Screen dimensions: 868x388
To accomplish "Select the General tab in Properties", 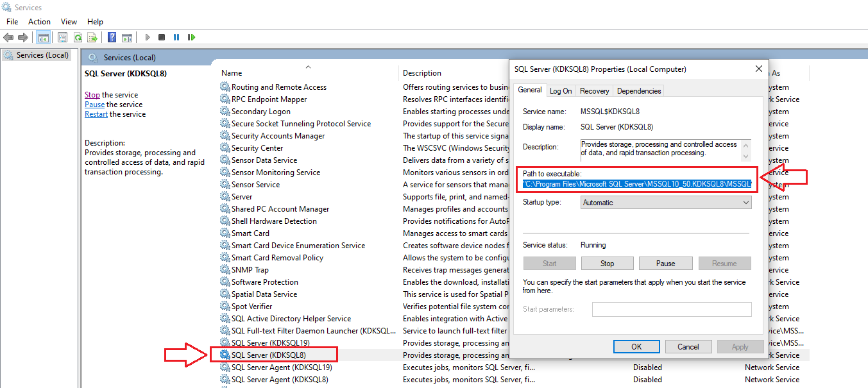I will 531,90.
